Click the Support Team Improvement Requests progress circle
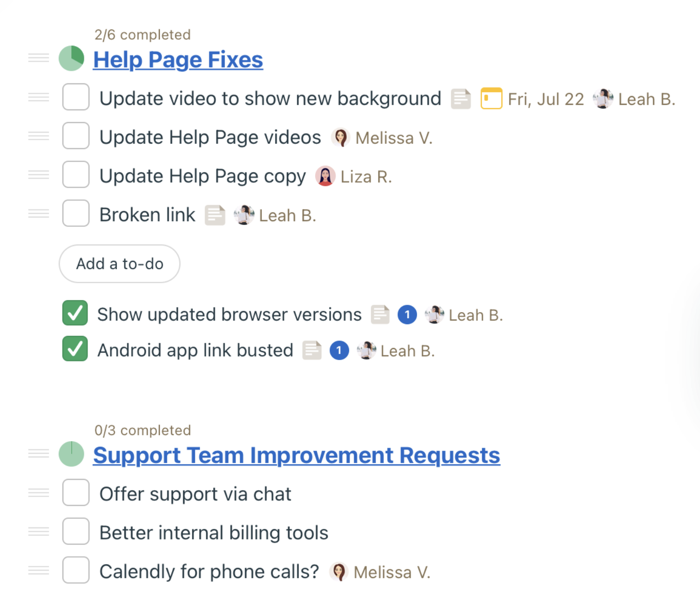Viewport: 700px width, 600px height. [71, 454]
